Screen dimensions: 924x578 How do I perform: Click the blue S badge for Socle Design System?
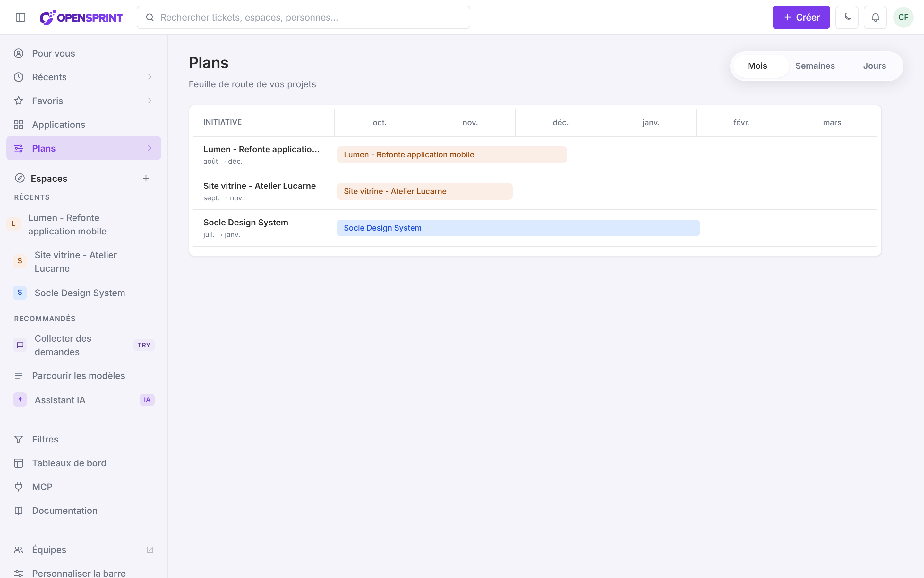[x=20, y=293]
